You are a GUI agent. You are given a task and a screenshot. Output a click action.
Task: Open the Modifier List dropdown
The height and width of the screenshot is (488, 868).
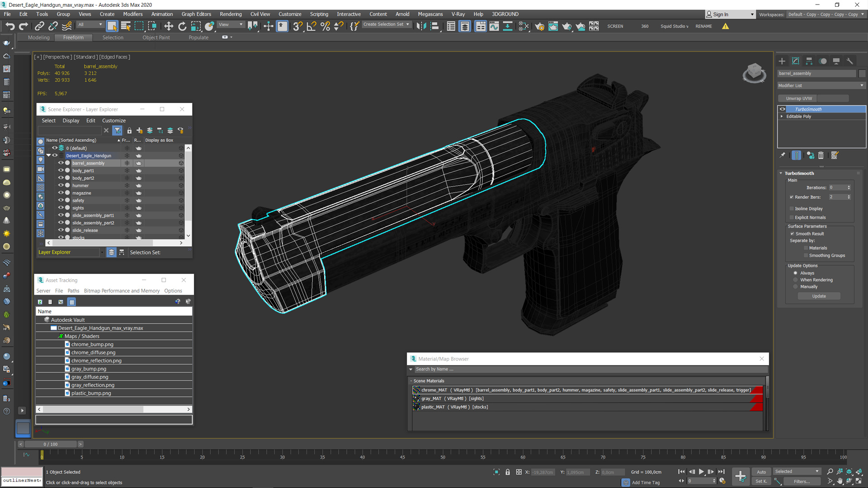pyautogui.click(x=821, y=85)
